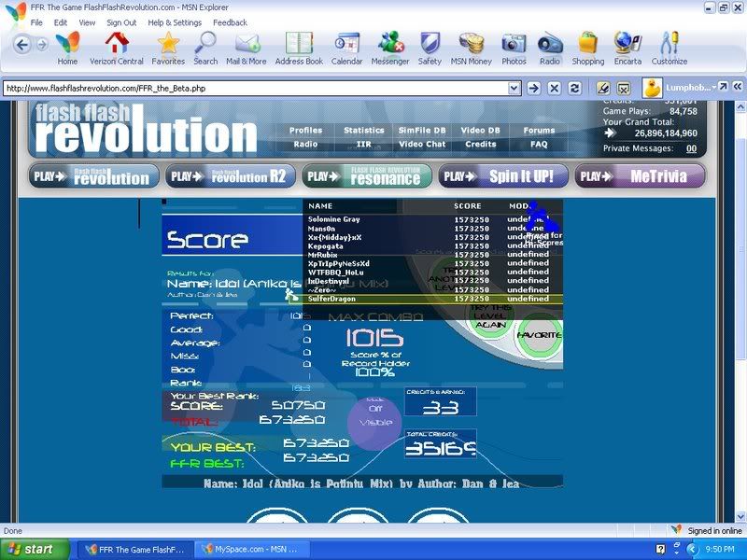Expand the address bar URL dropdown
The height and width of the screenshot is (560, 747).
tap(514, 88)
